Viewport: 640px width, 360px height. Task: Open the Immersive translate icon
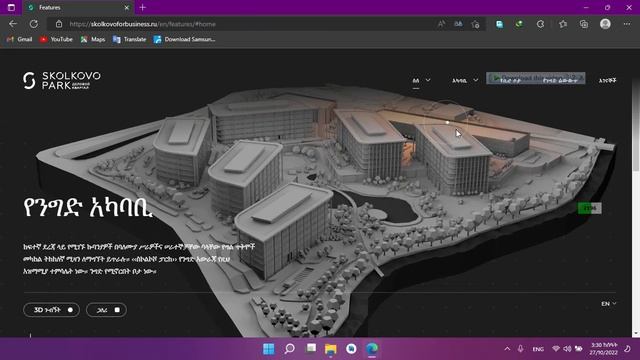click(458, 24)
